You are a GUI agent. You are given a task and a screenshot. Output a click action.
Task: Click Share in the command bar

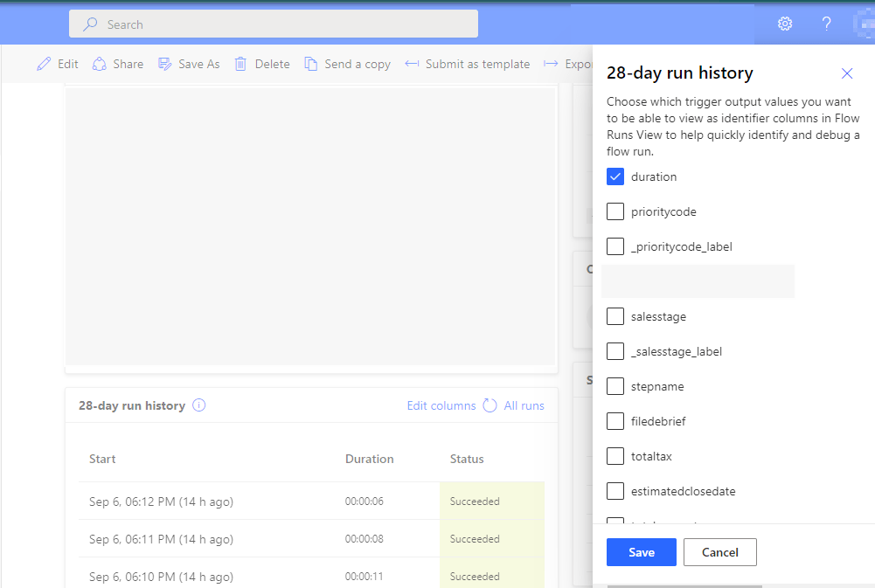coord(118,64)
